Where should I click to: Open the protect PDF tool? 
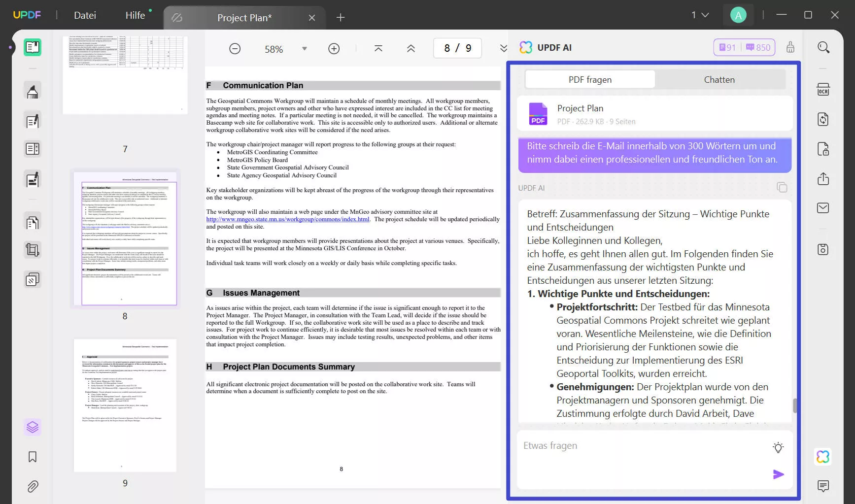coord(823,149)
